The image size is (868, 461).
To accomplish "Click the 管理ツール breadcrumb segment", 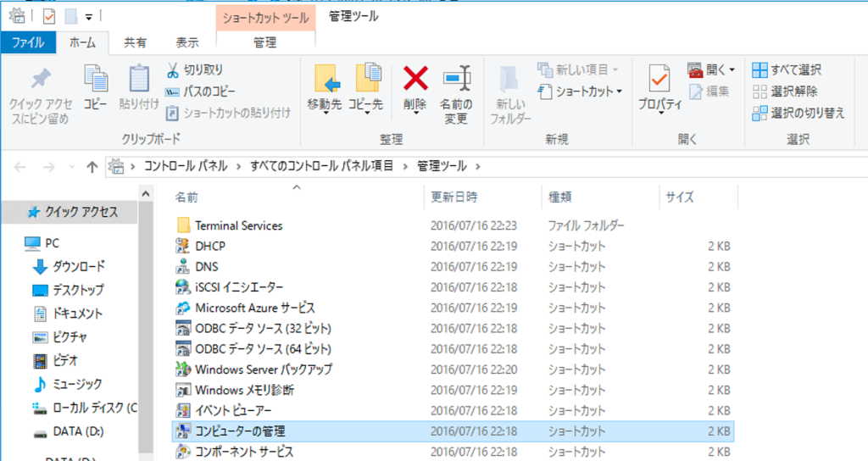I will (442, 166).
